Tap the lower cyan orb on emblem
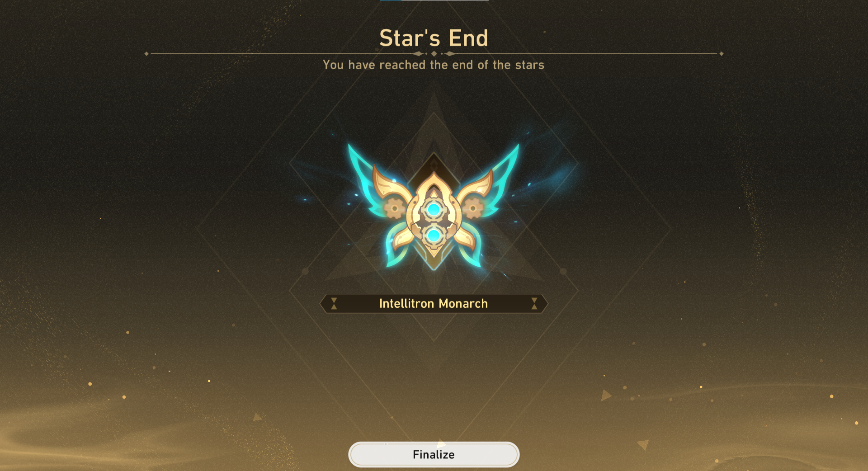The image size is (868, 471). point(434,235)
